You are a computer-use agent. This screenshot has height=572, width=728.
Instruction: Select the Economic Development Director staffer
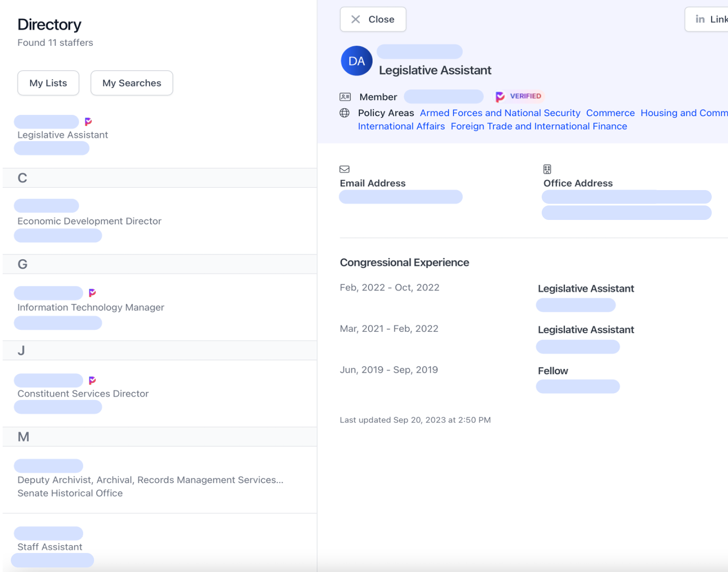[89, 221]
